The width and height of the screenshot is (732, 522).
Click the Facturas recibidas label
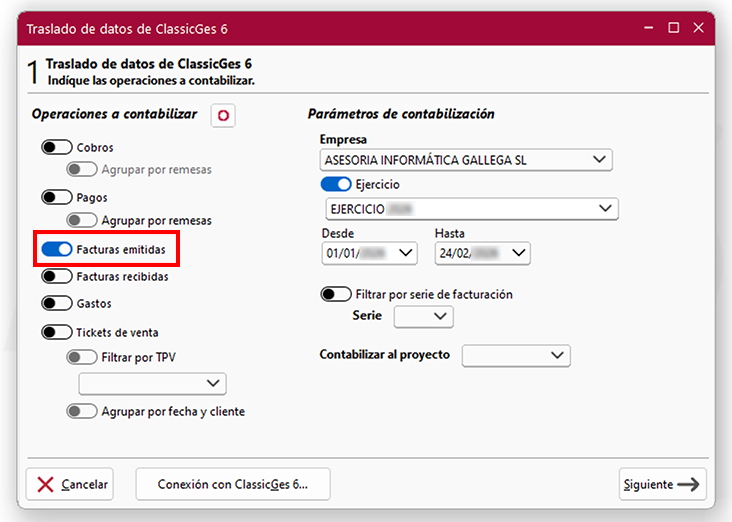[122, 276]
